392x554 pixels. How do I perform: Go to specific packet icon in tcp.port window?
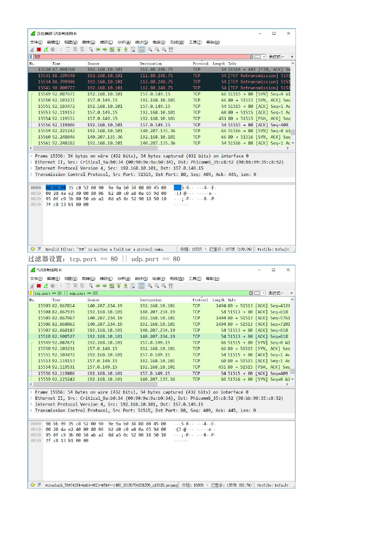coord(112,286)
